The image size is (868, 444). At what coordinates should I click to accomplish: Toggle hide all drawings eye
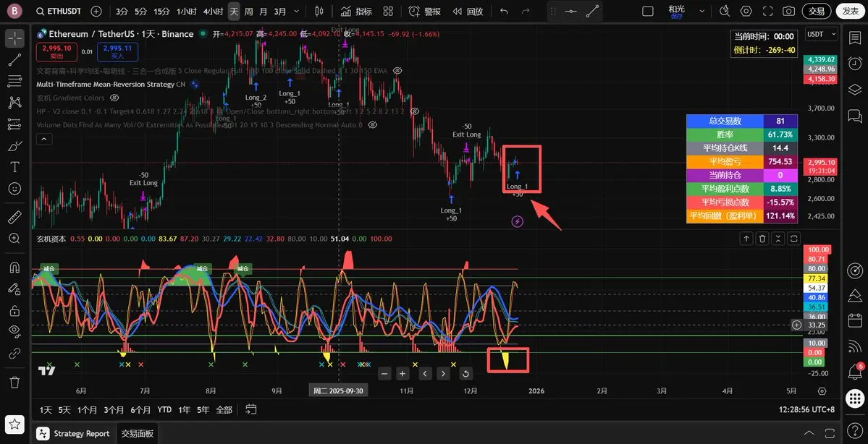click(x=15, y=331)
